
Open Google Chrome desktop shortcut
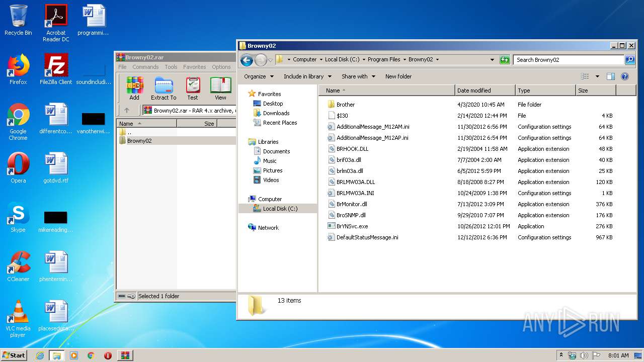(18, 122)
